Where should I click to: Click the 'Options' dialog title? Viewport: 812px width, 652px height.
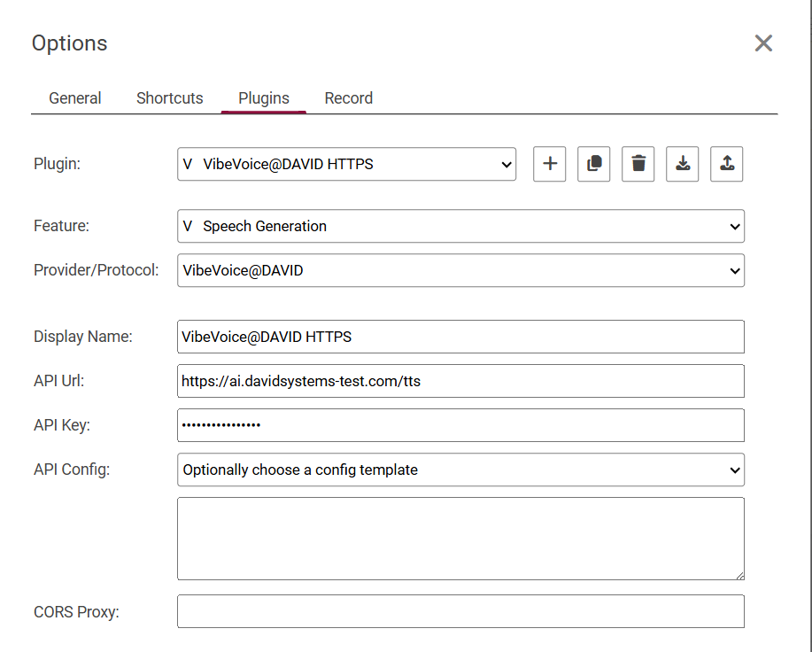(x=69, y=43)
